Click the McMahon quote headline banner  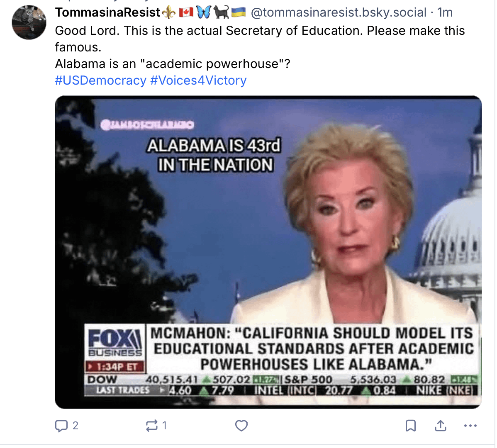point(312,348)
